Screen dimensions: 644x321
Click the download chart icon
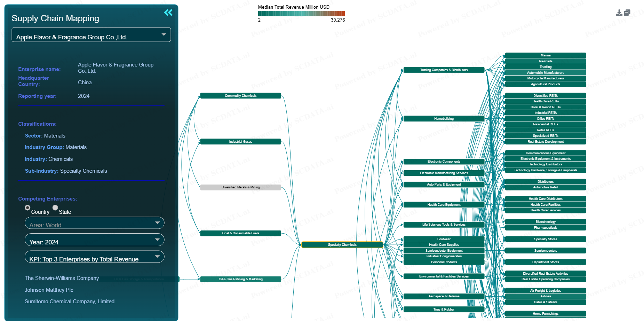coord(619,13)
